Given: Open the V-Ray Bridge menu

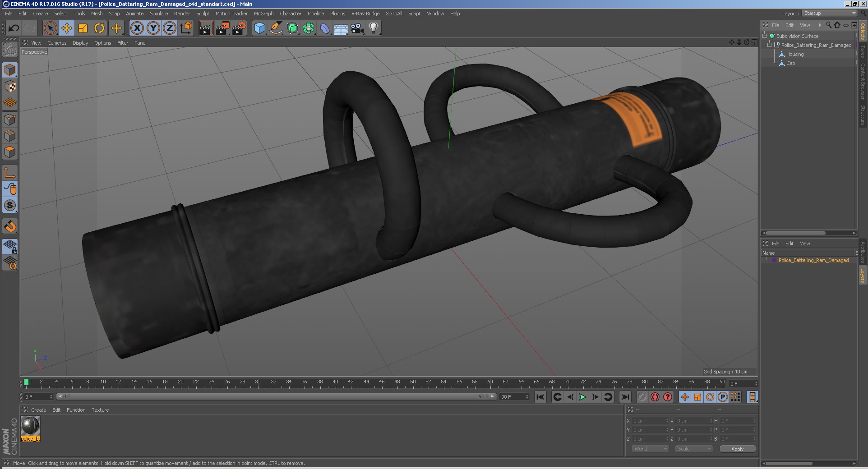Looking at the screenshot, I should 365,14.
